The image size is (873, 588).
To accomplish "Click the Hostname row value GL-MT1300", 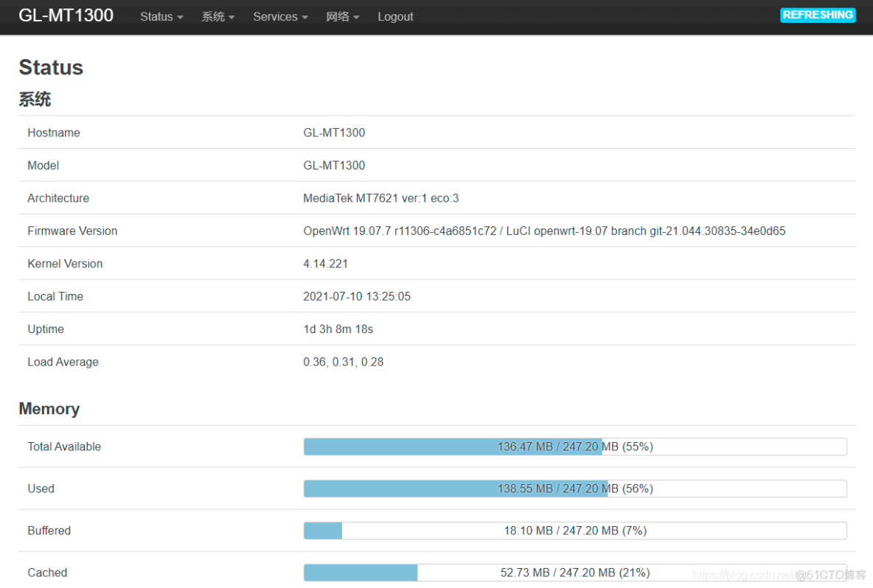I will pos(334,133).
